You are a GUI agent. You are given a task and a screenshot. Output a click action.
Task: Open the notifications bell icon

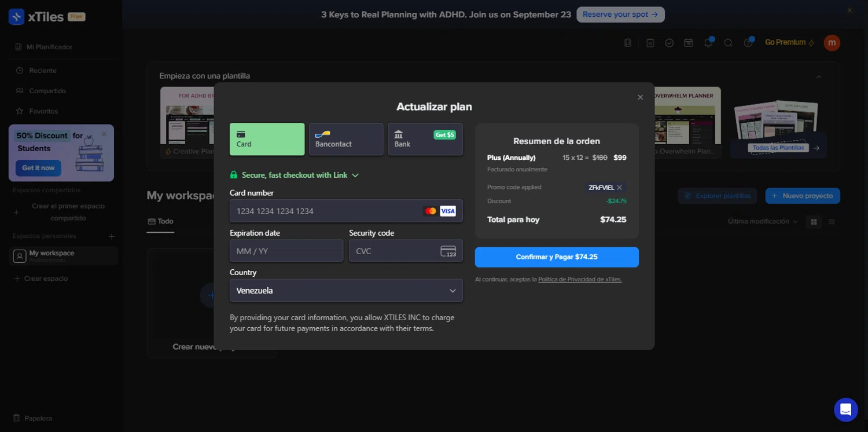point(708,43)
